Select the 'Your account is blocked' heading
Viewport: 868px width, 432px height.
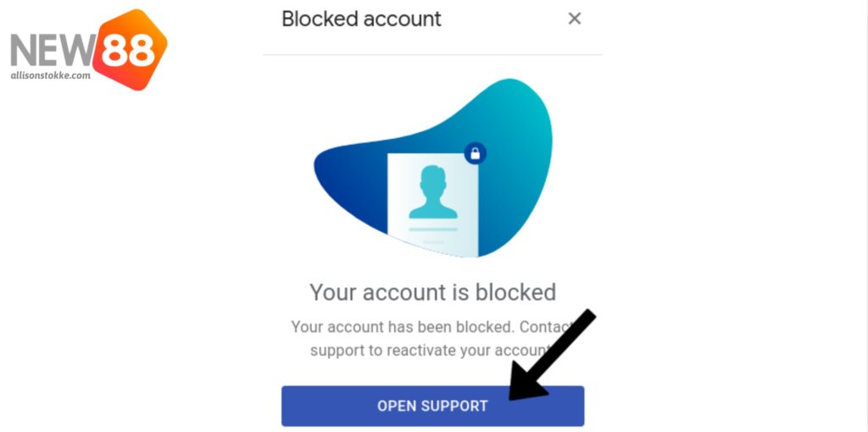point(432,291)
